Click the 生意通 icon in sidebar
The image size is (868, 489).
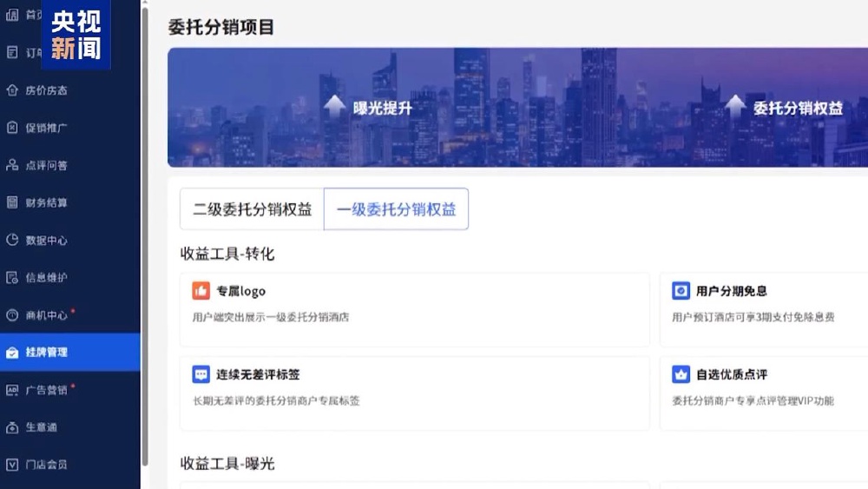pos(12,427)
